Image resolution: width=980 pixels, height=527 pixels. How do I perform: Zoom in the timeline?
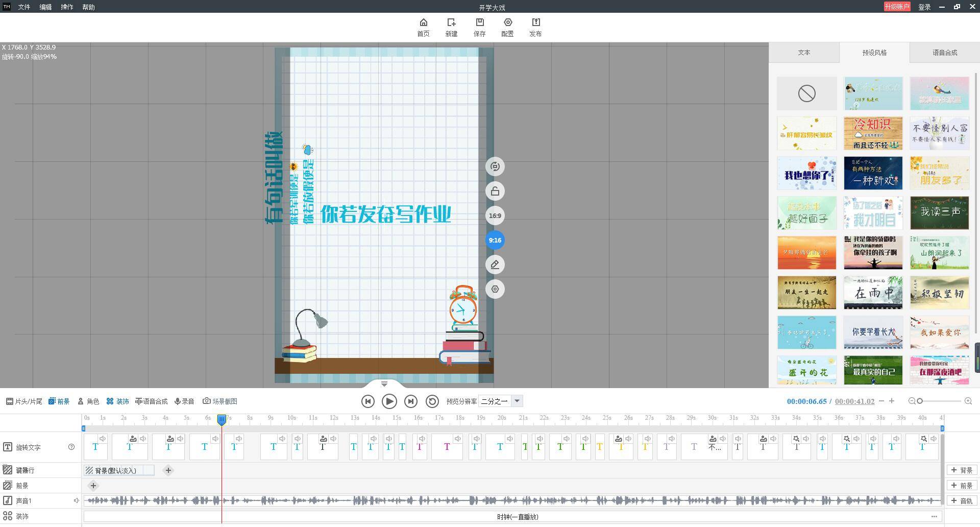(968, 401)
